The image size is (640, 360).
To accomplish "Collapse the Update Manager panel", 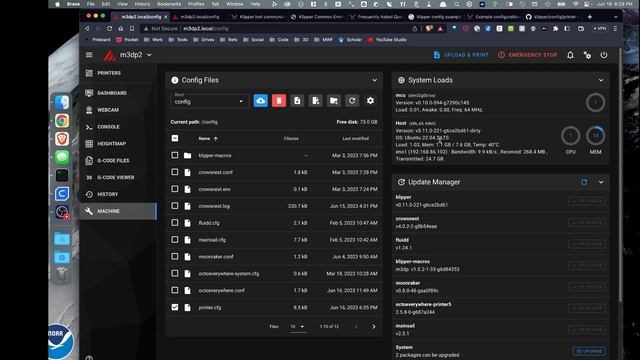I will pos(601,182).
